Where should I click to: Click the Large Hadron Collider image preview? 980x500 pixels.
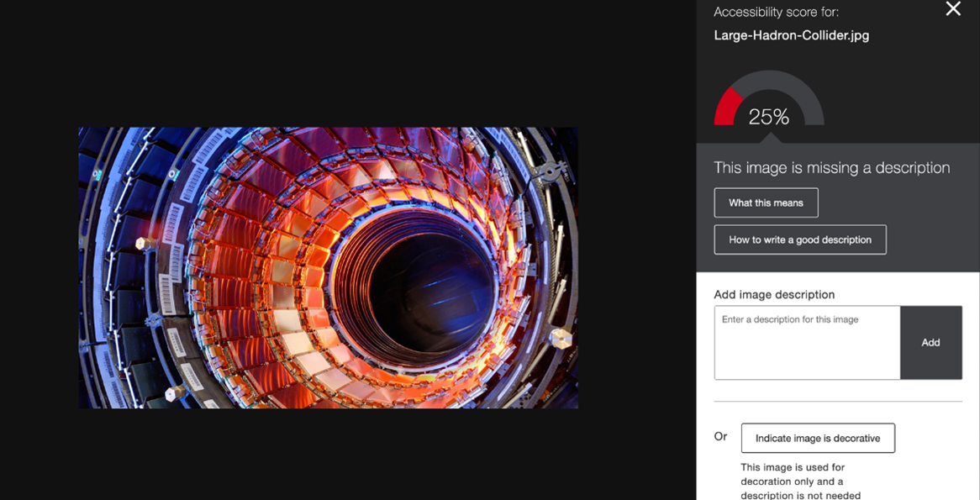328,267
